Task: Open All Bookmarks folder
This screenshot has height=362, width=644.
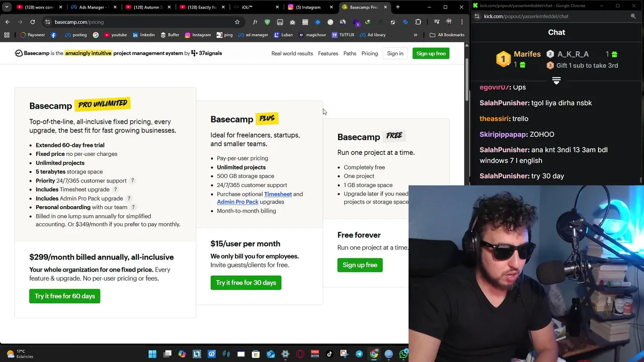Action: tap(447, 35)
